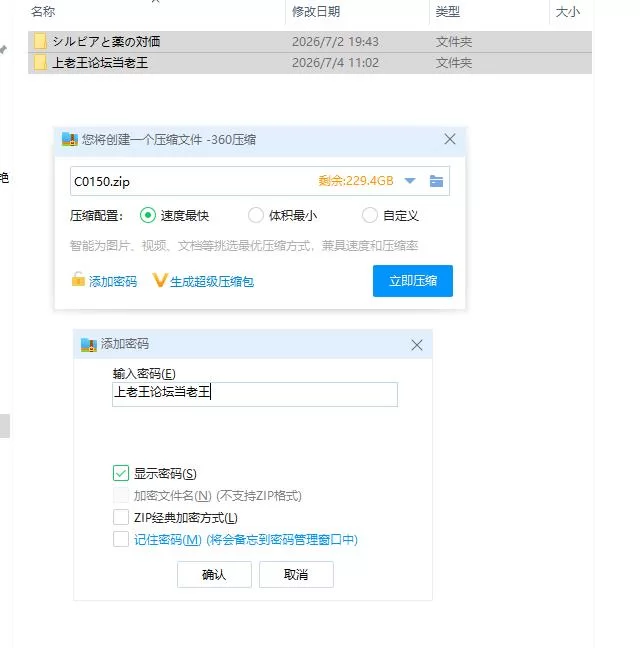Cancel password dialog with 取消 button
Image resolution: width=640 pixels, height=648 pixels.
[296, 574]
